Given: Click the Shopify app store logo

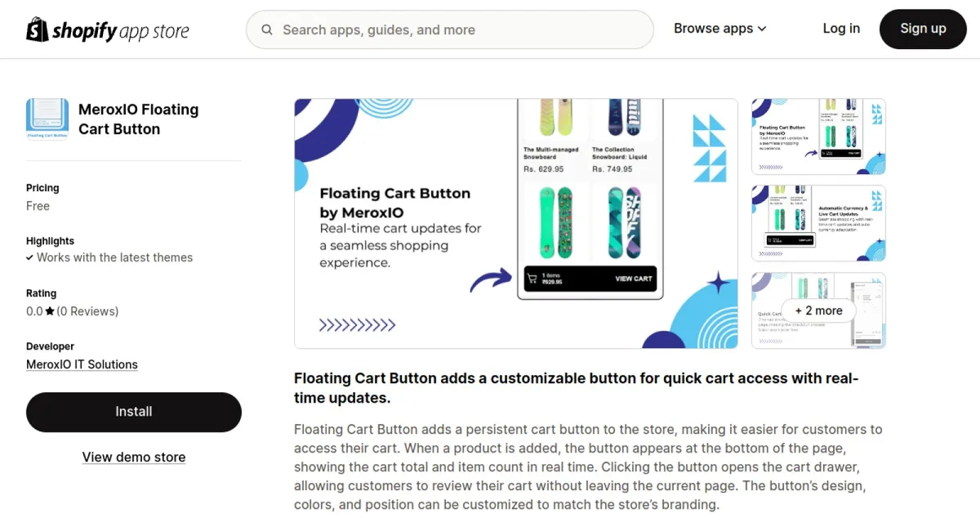Looking at the screenshot, I should [x=107, y=29].
